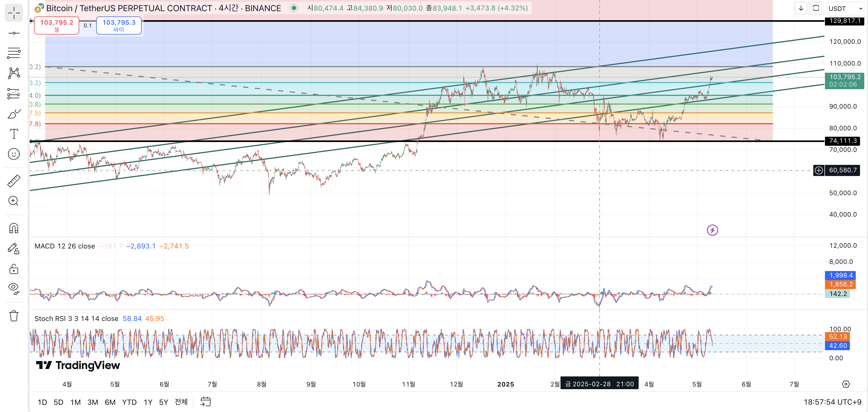Viewport: 868px width, 412px height.
Task: Toggle magnet mode
Action: click(x=14, y=229)
